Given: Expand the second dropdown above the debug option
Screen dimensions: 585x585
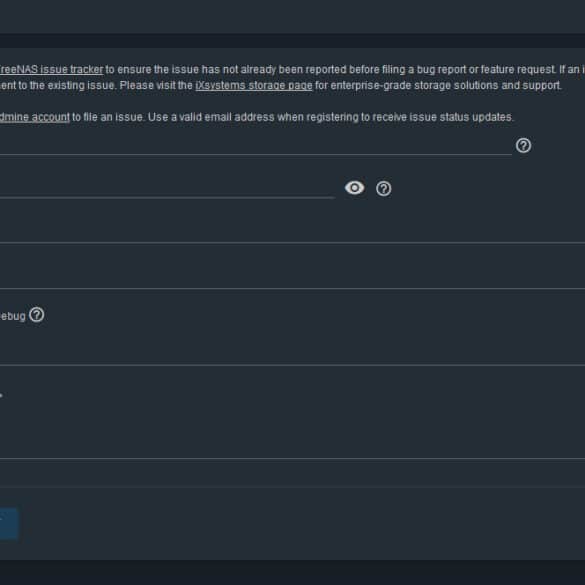Looking at the screenshot, I should (x=292, y=278).
